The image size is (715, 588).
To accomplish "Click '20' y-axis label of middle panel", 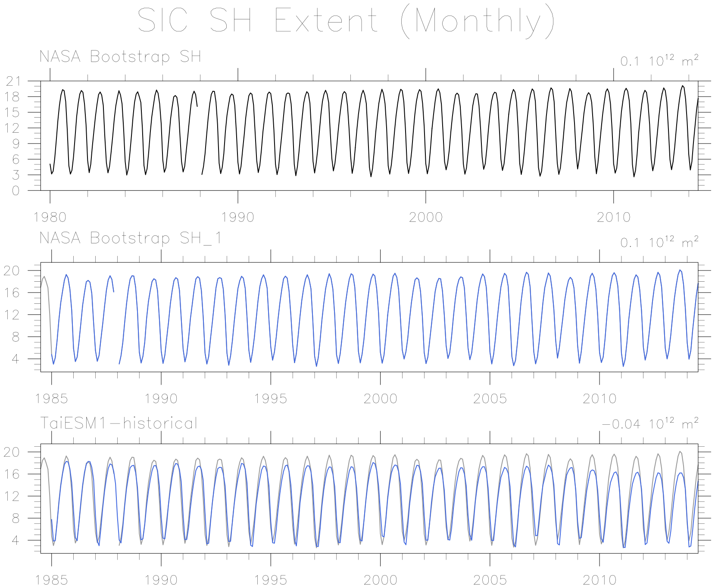I will tap(12, 271).
